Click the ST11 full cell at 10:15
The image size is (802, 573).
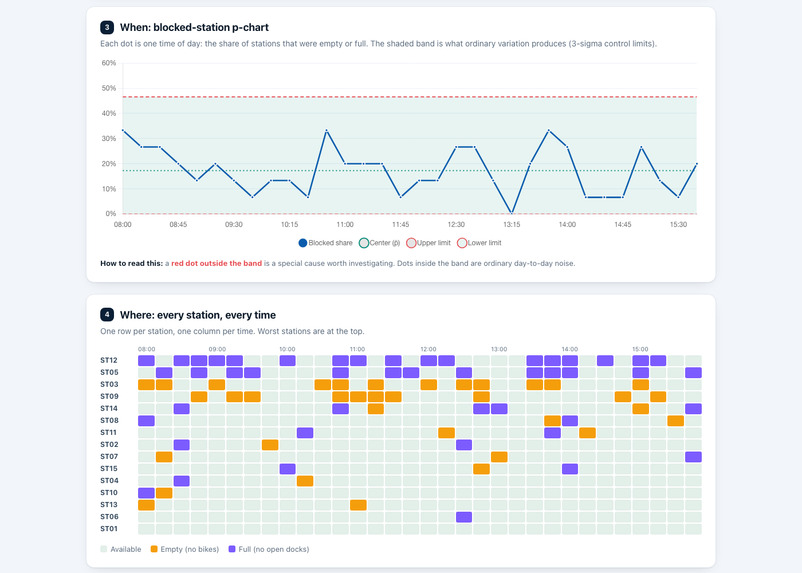pyautogui.click(x=305, y=433)
